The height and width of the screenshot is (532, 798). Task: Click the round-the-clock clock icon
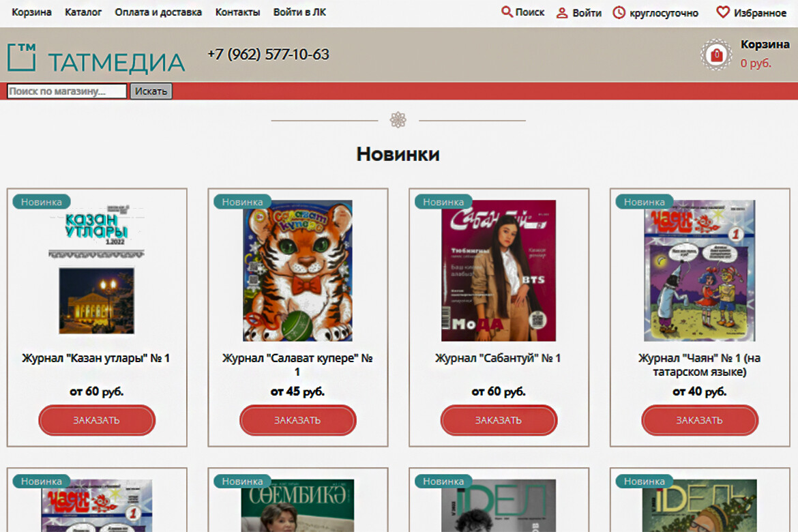click(619, 12)
